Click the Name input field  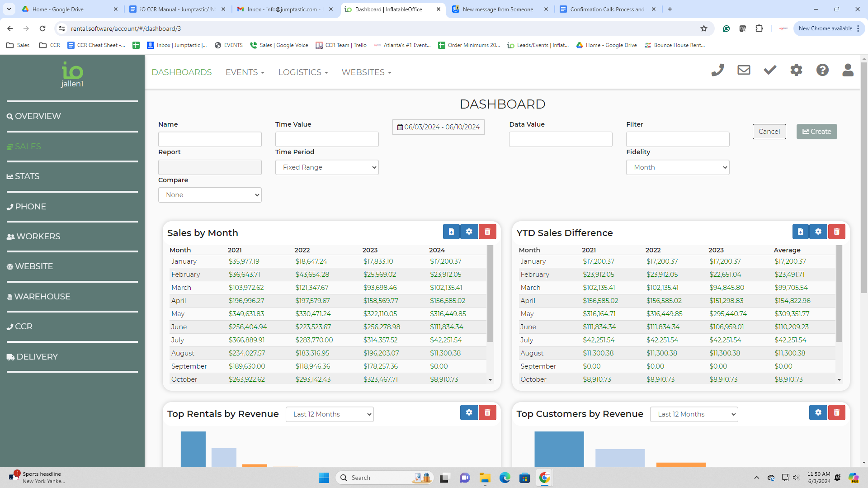210,139
